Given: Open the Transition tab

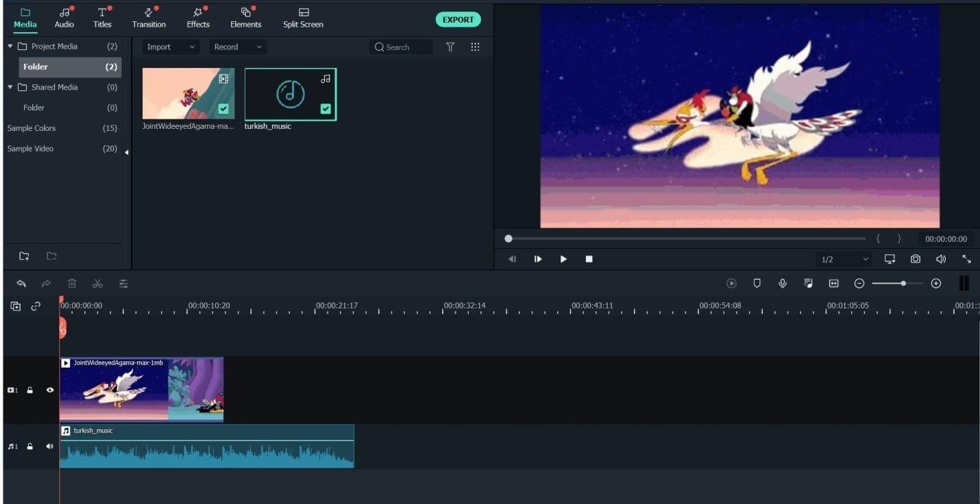Looking at the screenshot, I should tap(149, 19).
